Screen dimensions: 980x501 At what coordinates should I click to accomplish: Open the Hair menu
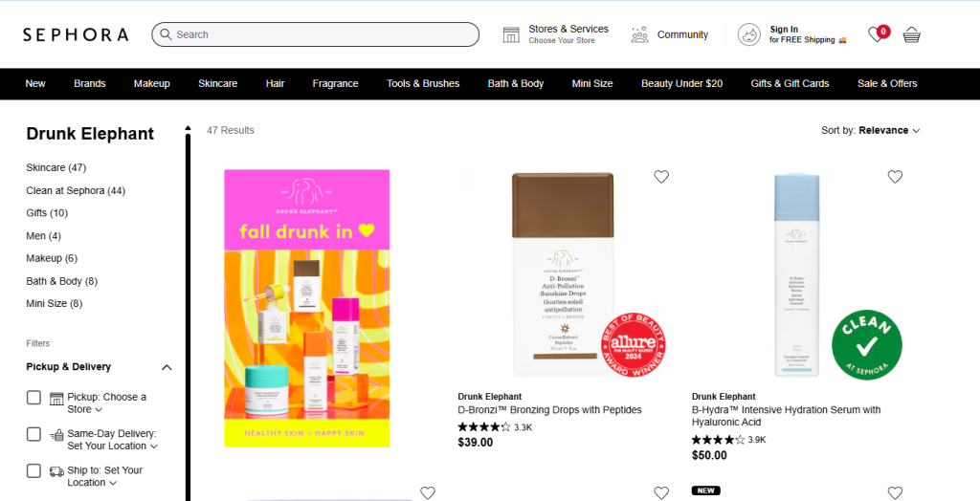(x=275, y=83)
